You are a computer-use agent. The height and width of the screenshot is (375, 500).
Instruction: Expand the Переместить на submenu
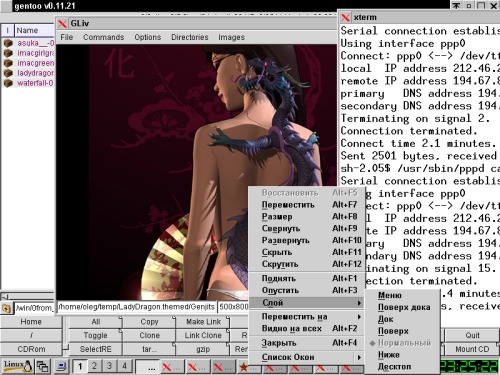[x=306, y=317]
